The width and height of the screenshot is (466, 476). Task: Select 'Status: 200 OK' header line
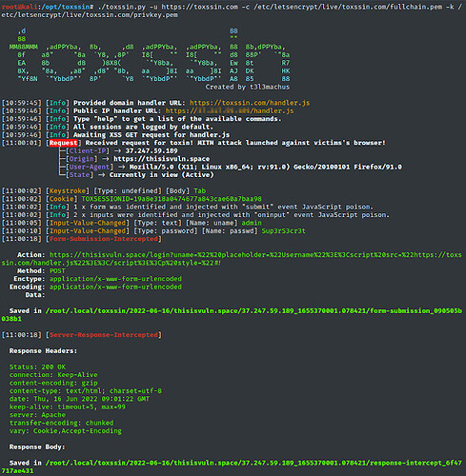(37, 367)
